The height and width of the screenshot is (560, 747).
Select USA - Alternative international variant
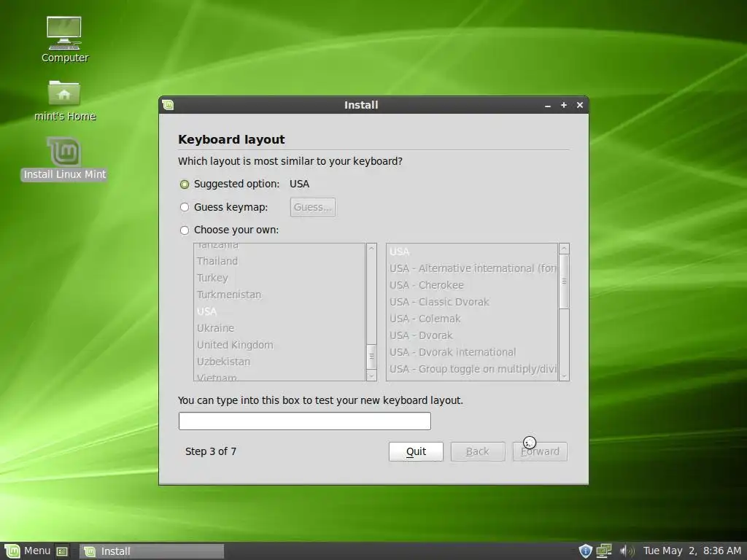coord(472,268)
